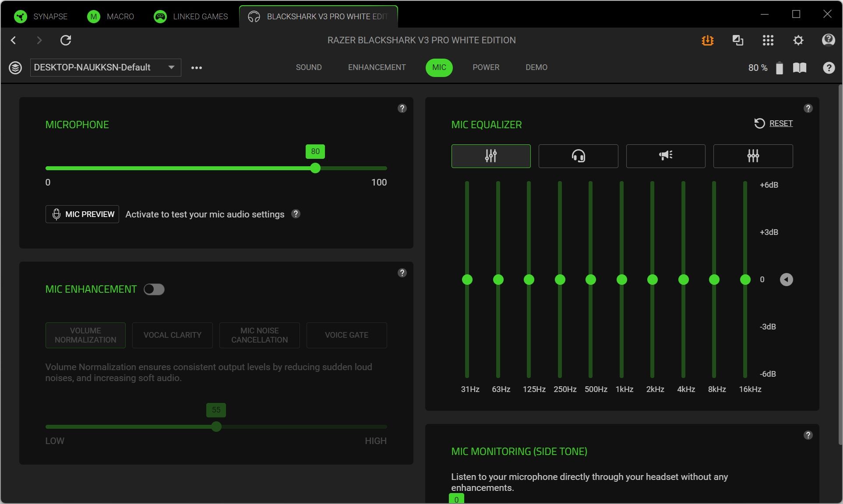The height and width of the screenshot is (504, 843).
Task: Click RESET to restore equalizer defaults
Action: point(781,123)
